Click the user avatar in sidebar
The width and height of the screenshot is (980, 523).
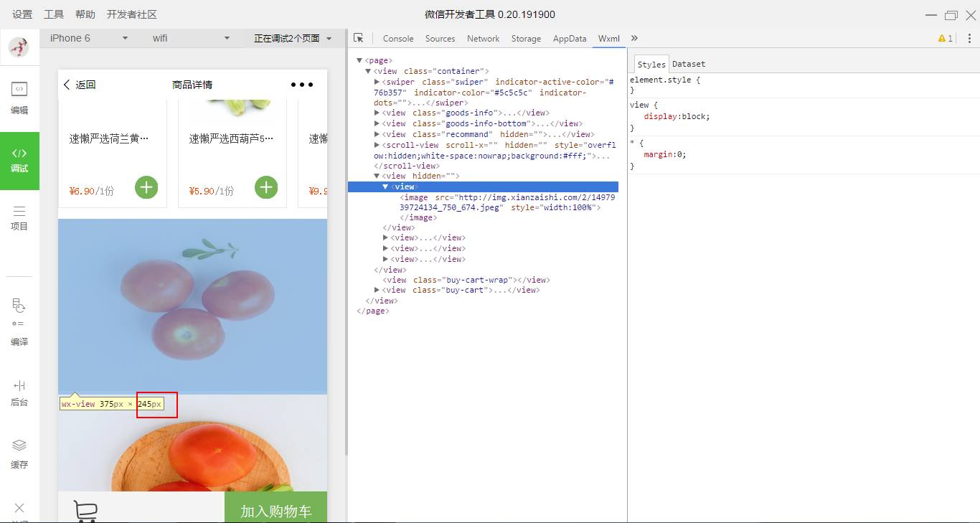coord(19,47)
